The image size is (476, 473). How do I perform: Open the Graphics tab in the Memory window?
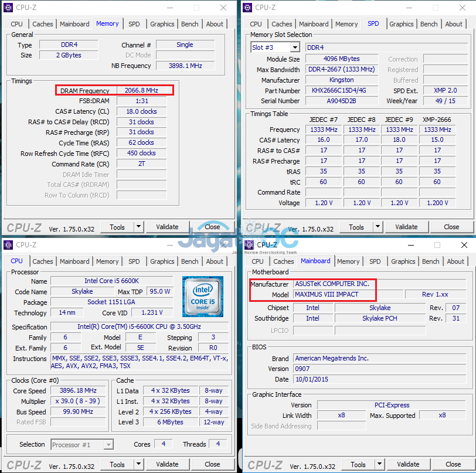(162, 24)
